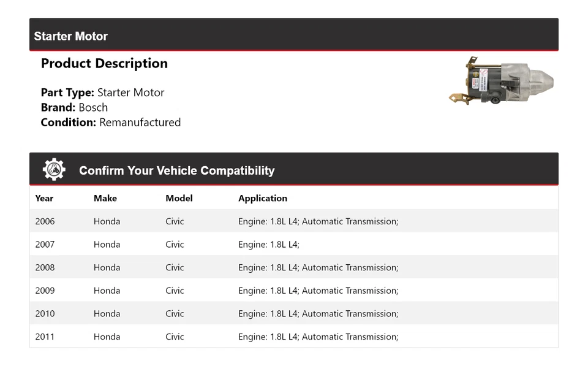Click the Year column header
The image size is (588, 366).
click(44, 198)
